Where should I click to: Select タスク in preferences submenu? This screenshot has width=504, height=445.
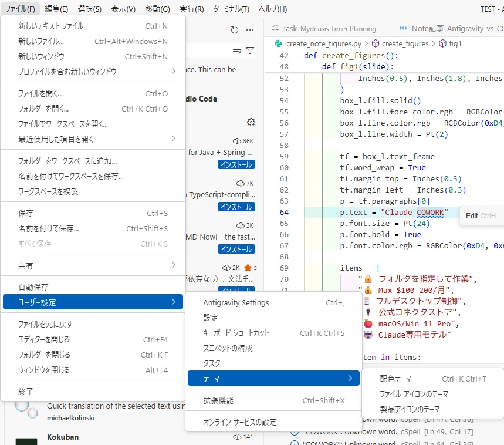click(x=273, y=363)
